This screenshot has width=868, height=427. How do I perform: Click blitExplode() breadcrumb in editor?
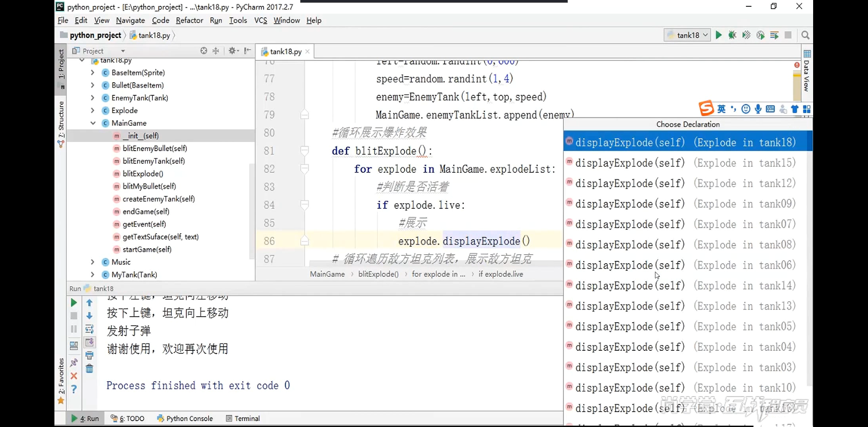pos(378,274)
